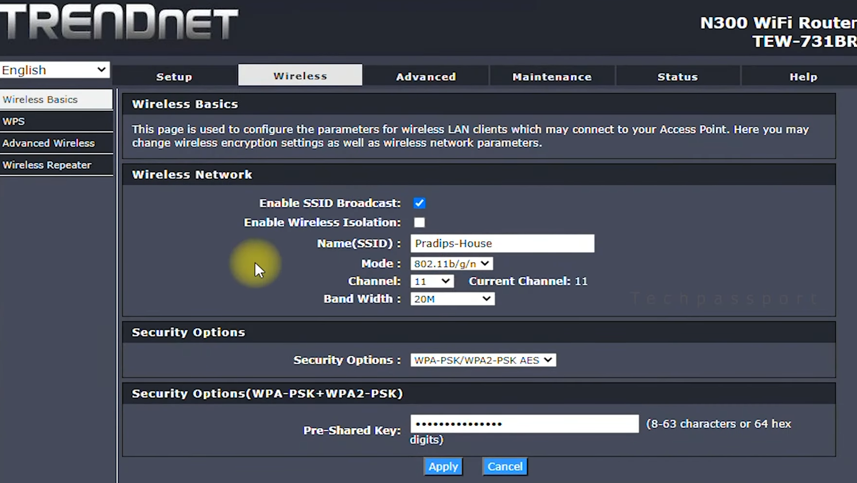The width and height of the screenshot is (857, 483).
Task: Click the Pre-Shared Key password field
Action: click(524, 424)
